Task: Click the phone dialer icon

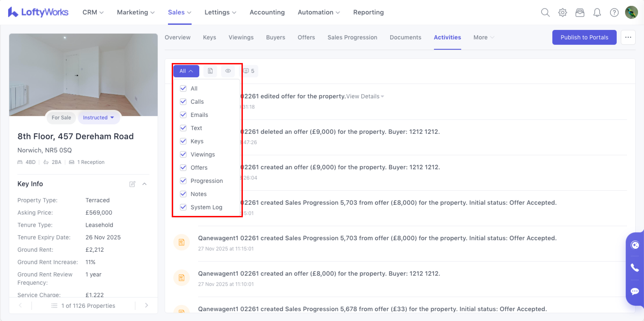Action: click(635, 268)
